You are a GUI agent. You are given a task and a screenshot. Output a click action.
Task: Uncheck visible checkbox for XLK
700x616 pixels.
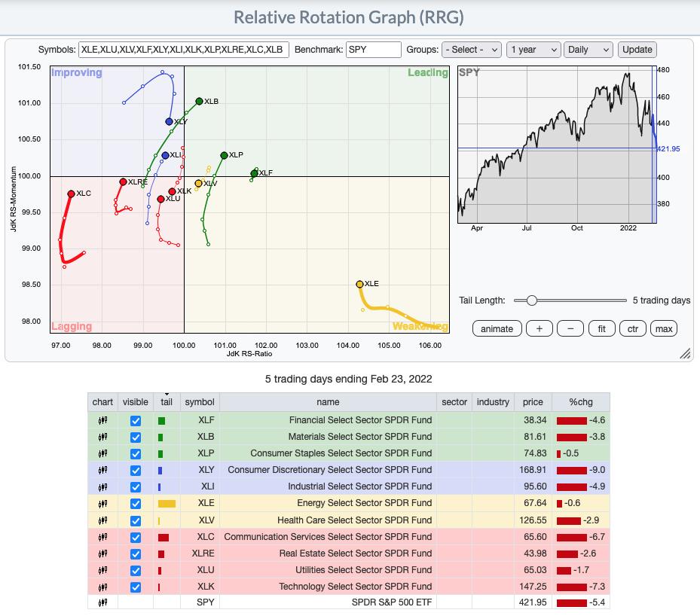pos(136,587)
